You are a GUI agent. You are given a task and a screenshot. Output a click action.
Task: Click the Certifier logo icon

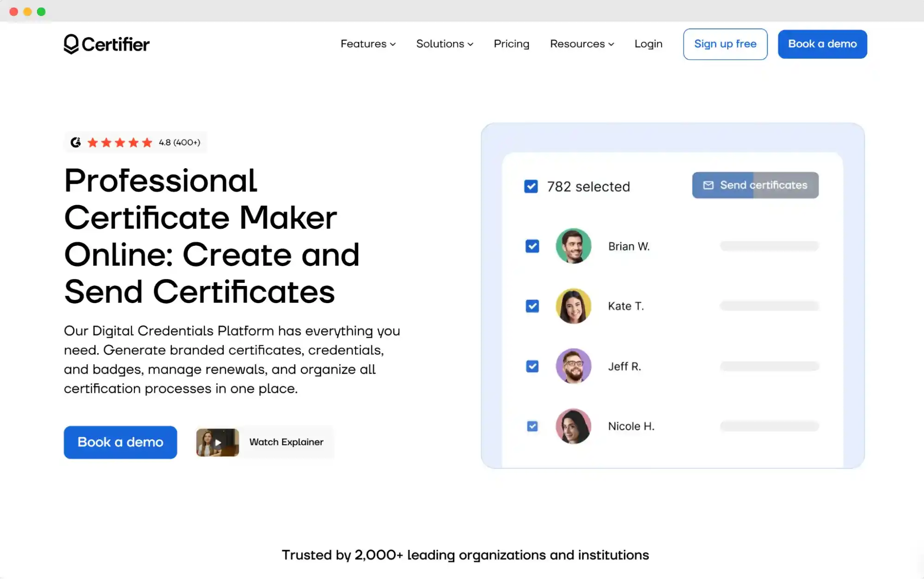coord(71,44)
